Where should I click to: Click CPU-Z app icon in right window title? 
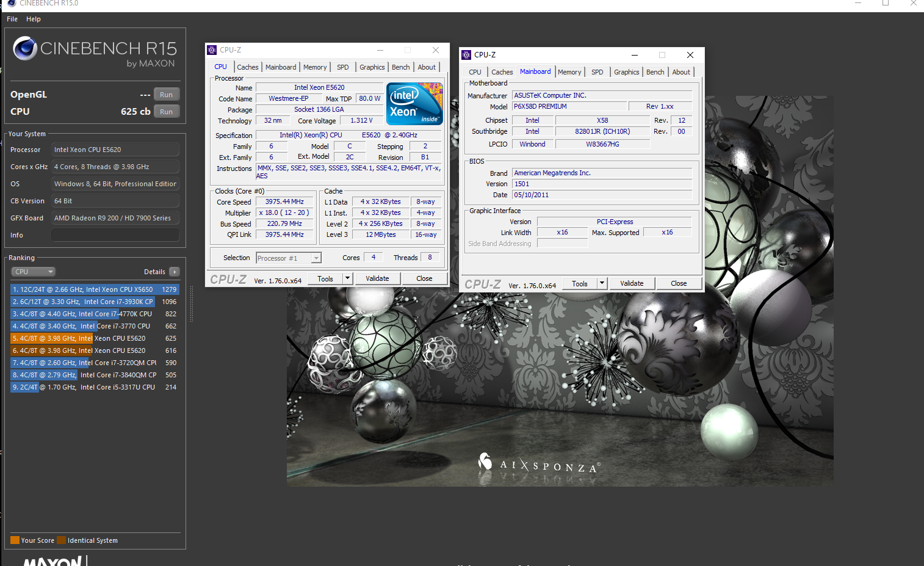466,55
